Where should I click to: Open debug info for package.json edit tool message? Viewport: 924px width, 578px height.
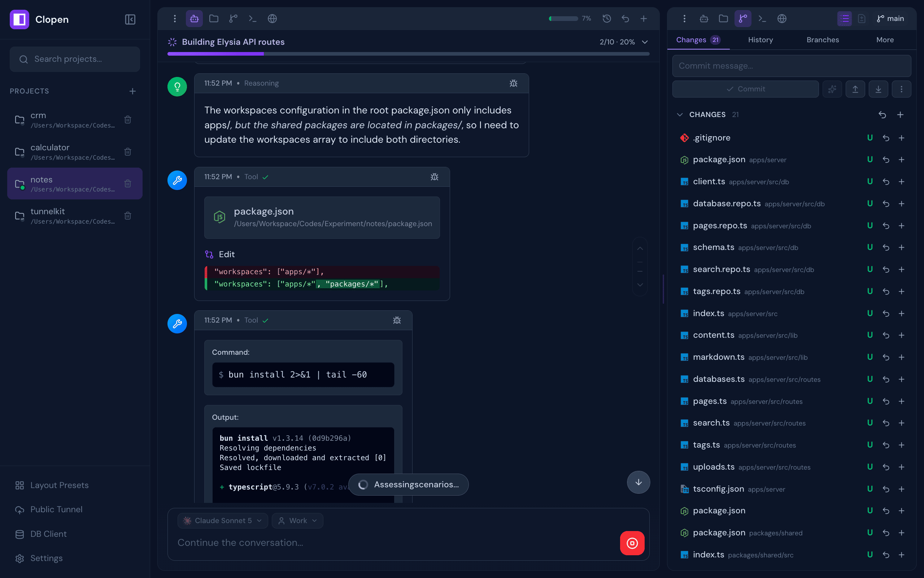coord(435,177)
